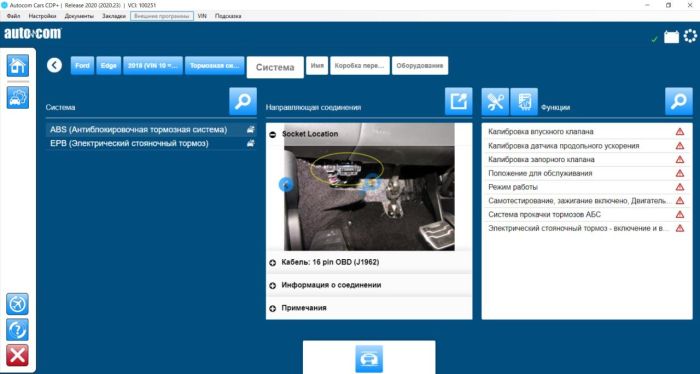
Task: Select Самотестирование, зажигание включено function
Action: click(587, 201)
